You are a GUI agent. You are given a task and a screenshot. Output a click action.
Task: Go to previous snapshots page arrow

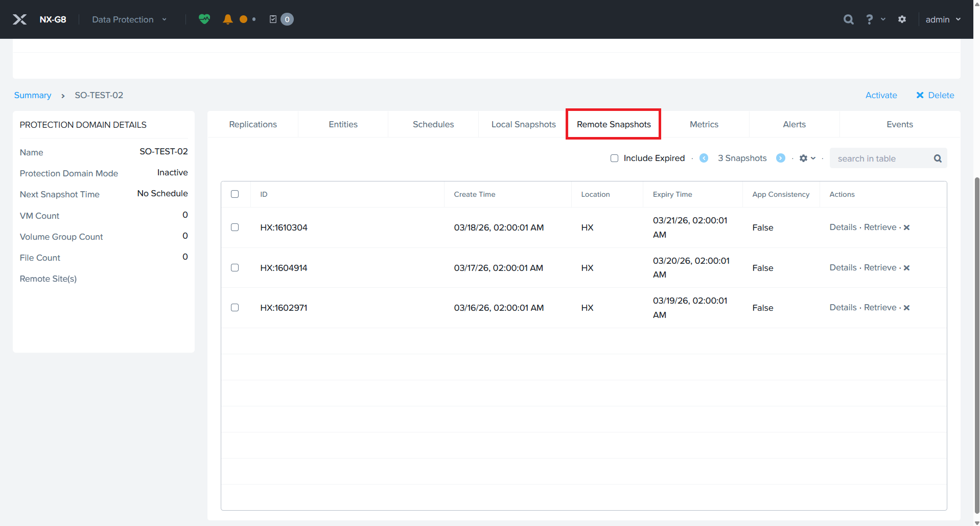coord(704,158)
